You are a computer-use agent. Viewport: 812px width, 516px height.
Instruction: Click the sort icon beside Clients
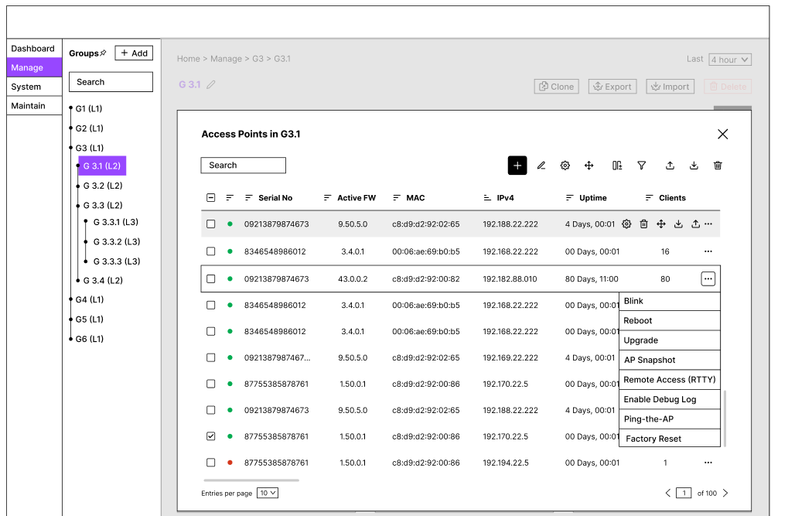(x=650, y=198)
